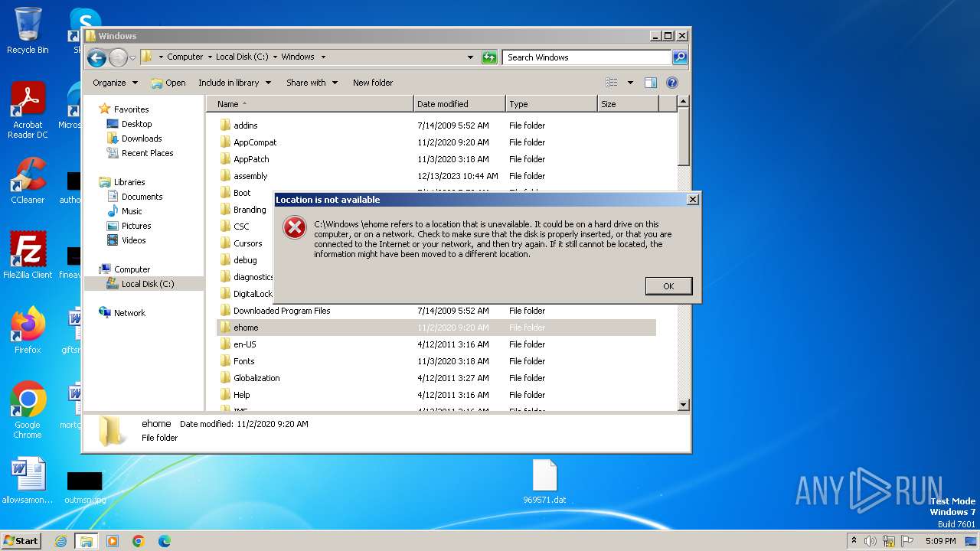
Task: Click the Local Disk (C:) breadcrumb
Action: [242, 57]
